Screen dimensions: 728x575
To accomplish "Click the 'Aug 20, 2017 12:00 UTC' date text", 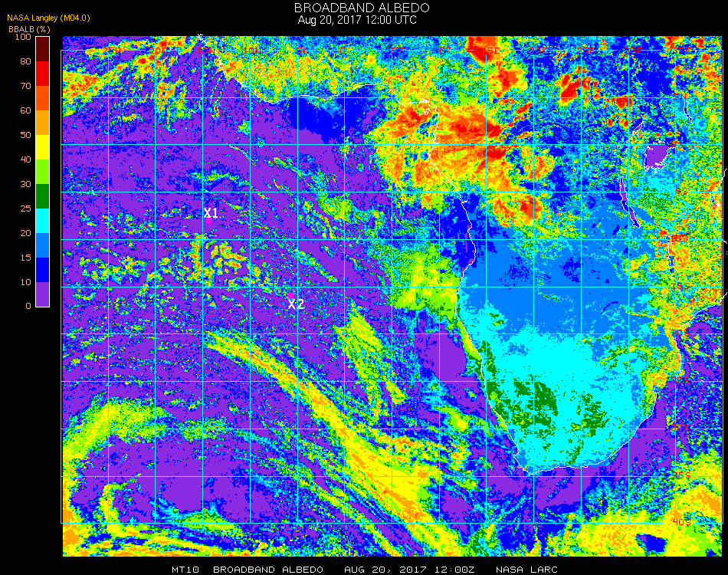I will pyautogui.click(x=357, y=20).
